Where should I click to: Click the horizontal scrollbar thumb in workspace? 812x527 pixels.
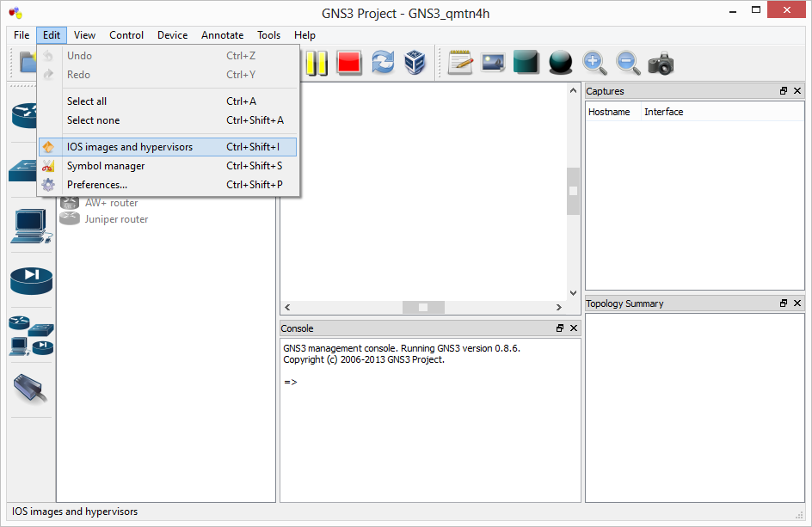click(423, 307)
